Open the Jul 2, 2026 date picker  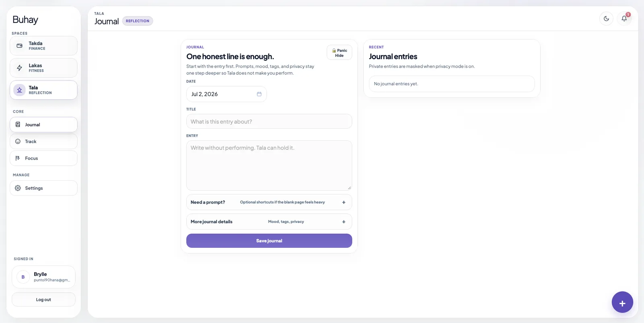click(226, 94)
